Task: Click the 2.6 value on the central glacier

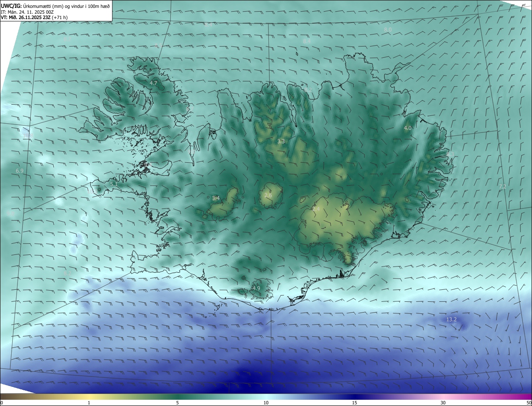Action: tap(268, 196)
